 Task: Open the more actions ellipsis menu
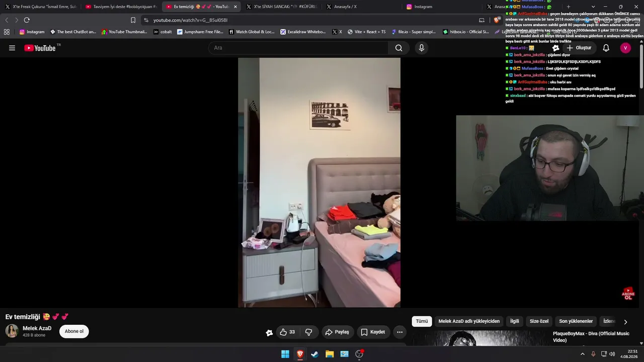[x=399, y=332]
